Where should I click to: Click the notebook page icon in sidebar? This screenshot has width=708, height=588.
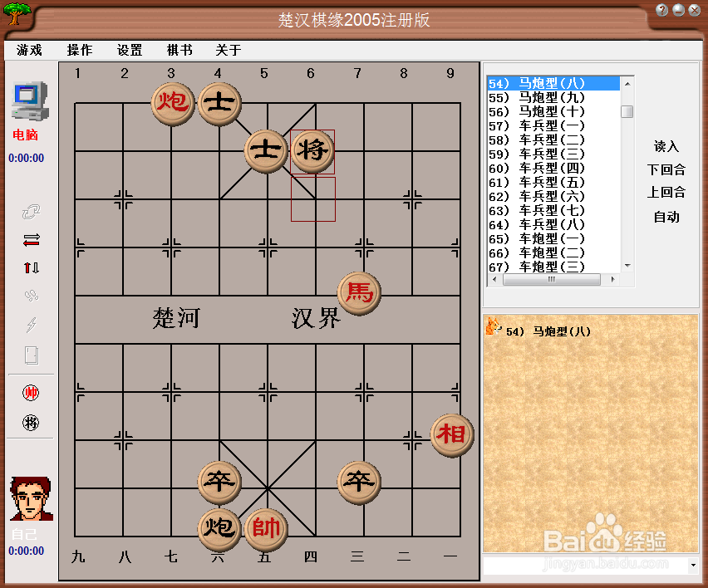pyautogui.click(x=31, y=355)
